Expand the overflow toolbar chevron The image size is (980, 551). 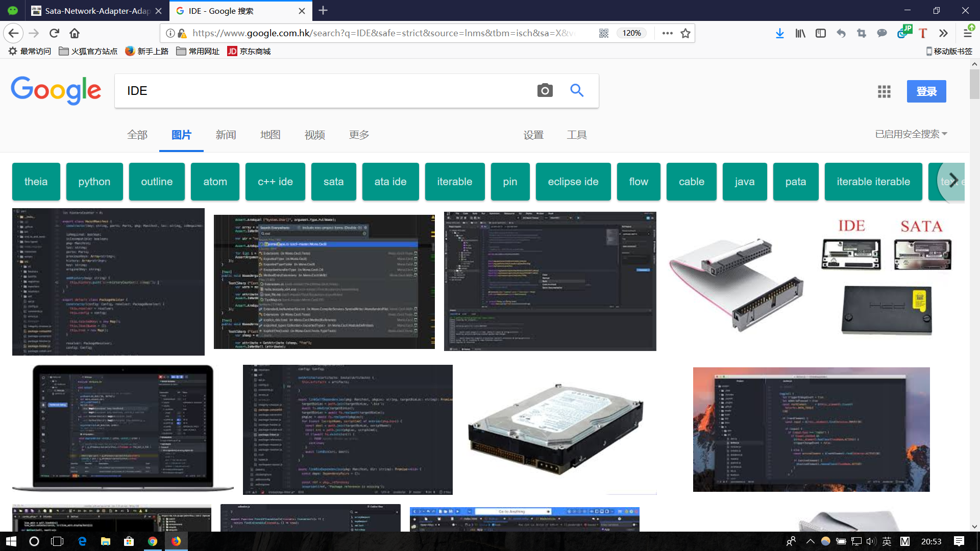point(943,33)
